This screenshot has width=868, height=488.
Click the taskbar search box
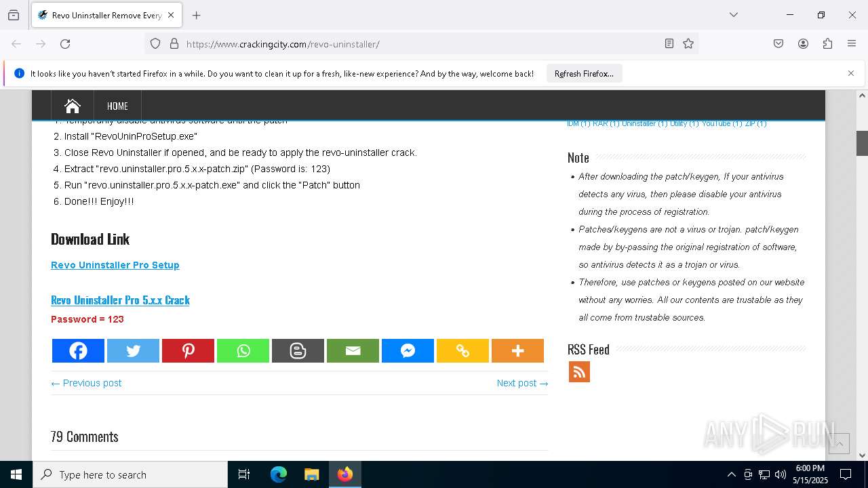click(130, 474)
